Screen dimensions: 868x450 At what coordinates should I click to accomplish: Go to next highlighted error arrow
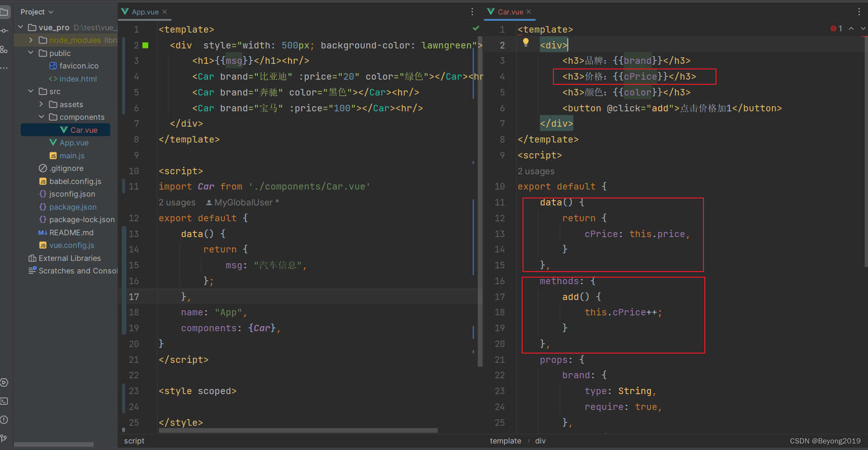(x=863, y=28)
